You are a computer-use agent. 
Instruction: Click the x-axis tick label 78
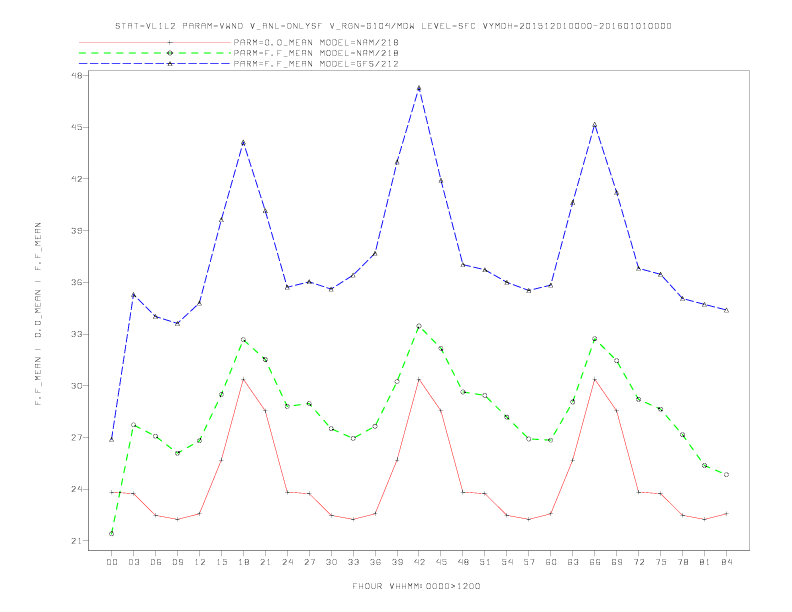click(x=682, y=562)
